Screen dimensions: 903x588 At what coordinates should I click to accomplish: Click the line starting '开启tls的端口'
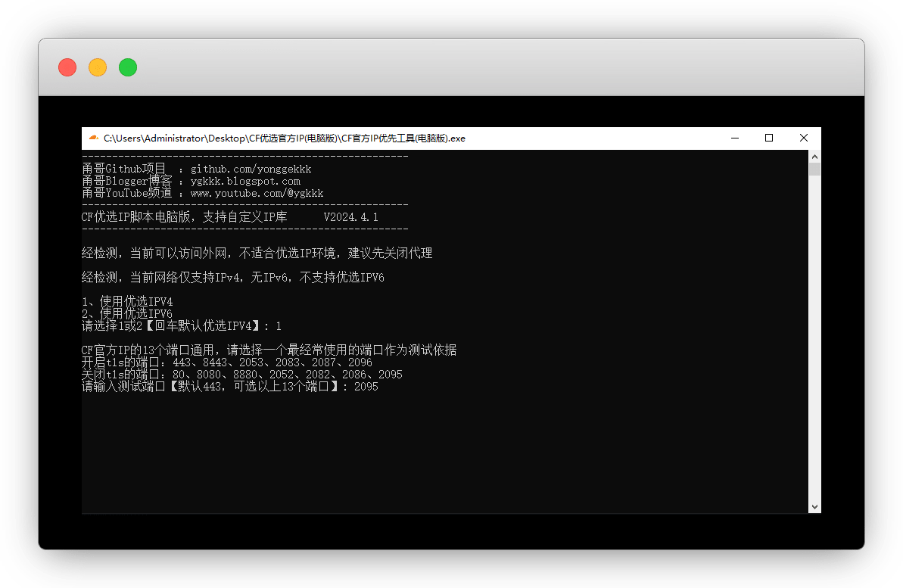[227, 362]
